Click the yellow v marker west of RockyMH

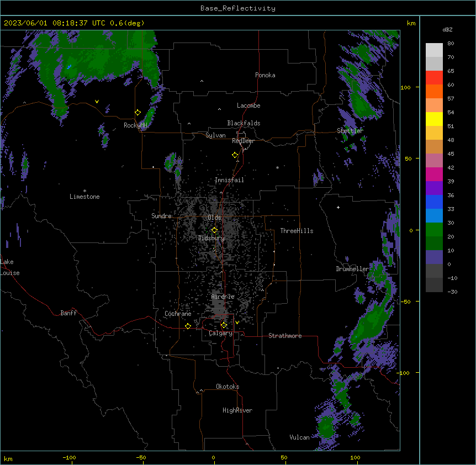tap(97, 102)
